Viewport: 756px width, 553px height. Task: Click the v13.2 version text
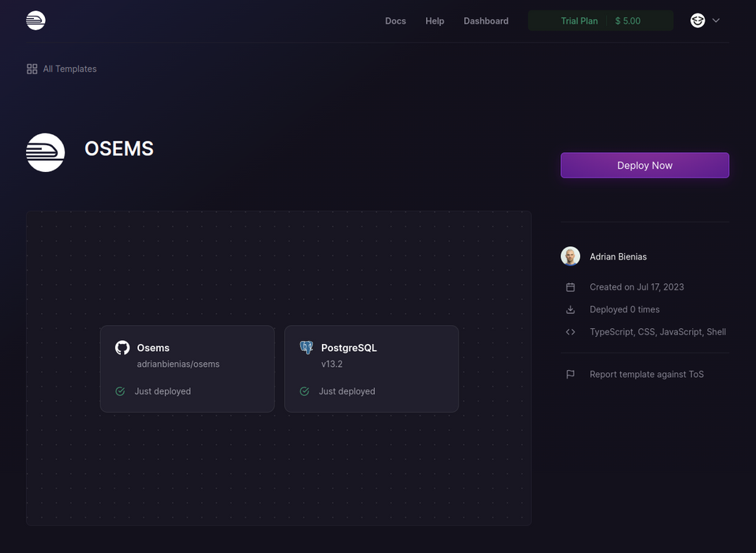[x=331, y=364]
